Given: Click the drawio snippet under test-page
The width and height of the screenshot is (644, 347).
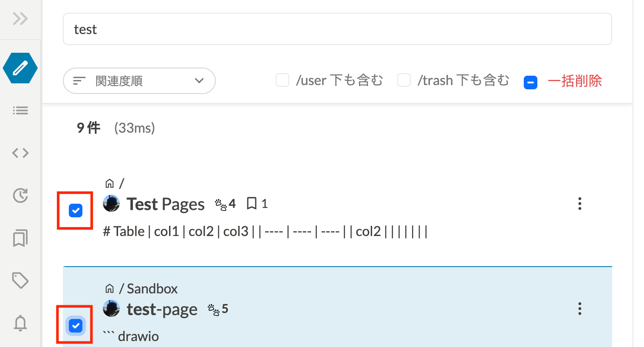Looking at the screenshot, I should [x=131, y=336].
